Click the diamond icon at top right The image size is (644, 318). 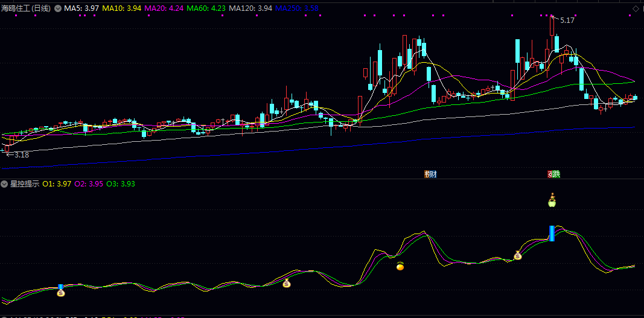(635, 8)
